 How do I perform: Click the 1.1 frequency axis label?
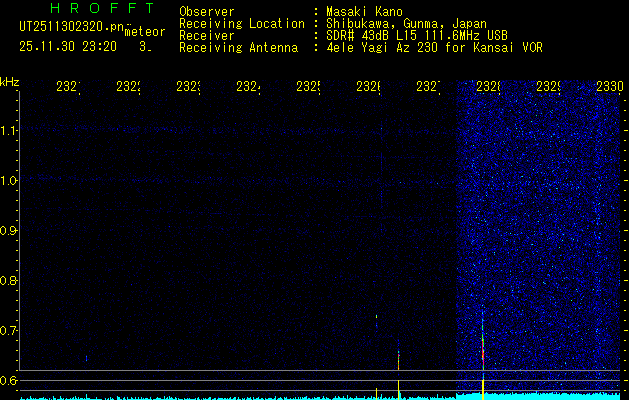[x=9, y=130]
